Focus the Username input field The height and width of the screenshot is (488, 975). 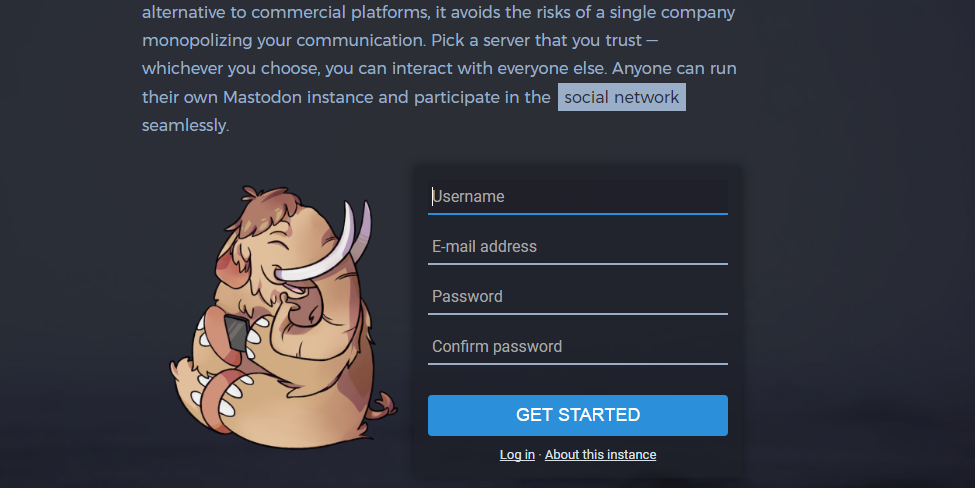coord(578,197)
